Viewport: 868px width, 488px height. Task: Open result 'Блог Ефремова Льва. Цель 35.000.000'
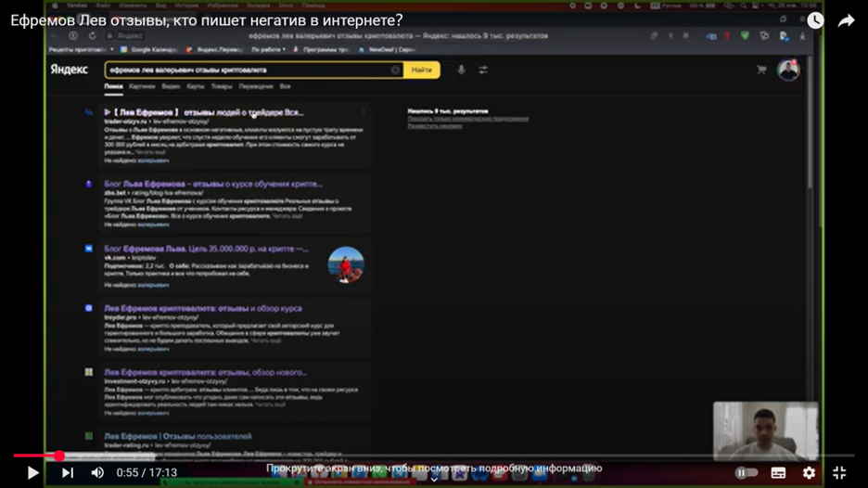[x=207, y=249]
